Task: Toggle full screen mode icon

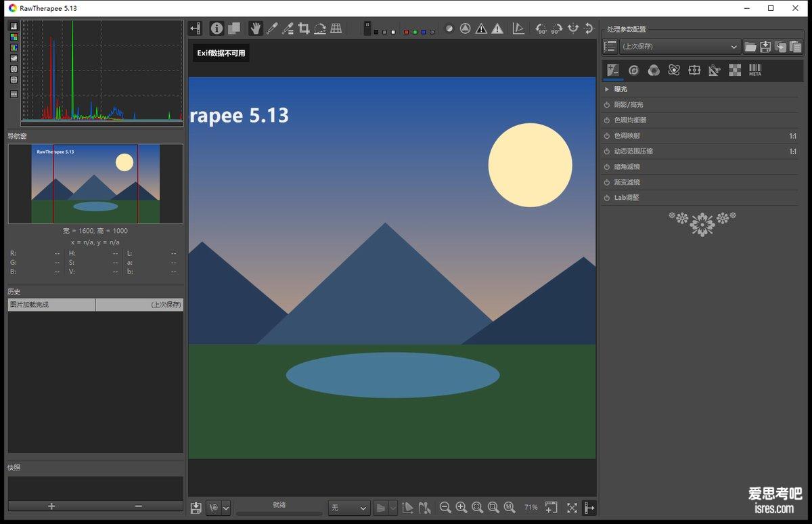Action: click(x=572, y=508)
